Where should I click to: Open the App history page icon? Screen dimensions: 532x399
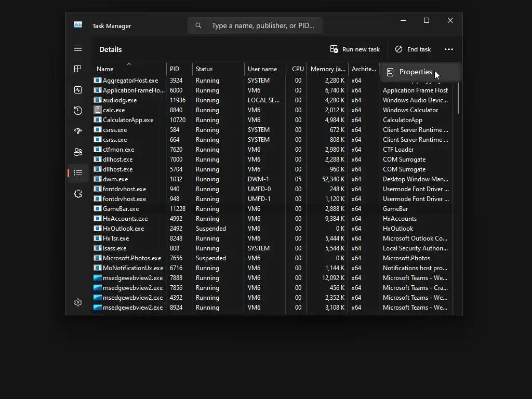pos(78,111)
